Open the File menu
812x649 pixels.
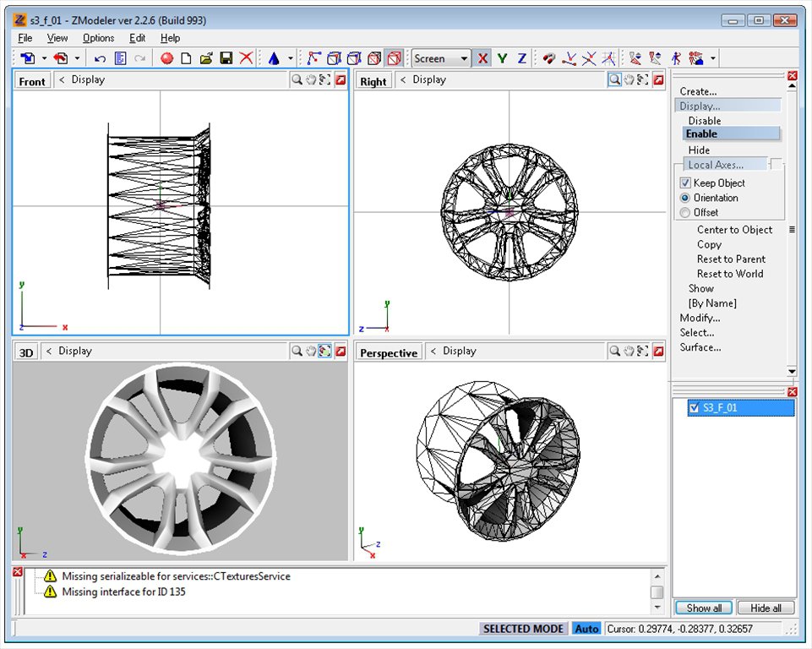(25, 38)
